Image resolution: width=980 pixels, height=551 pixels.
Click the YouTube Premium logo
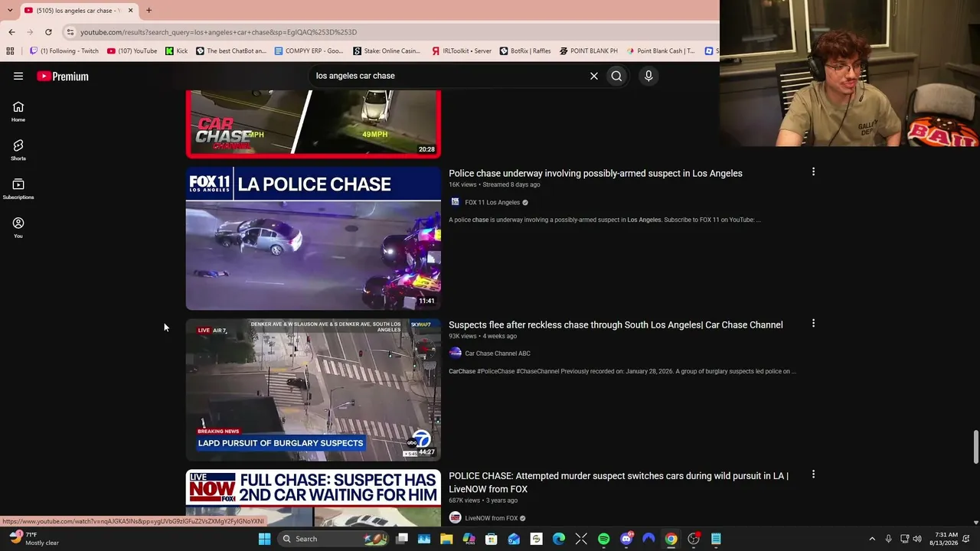point(63,76)
